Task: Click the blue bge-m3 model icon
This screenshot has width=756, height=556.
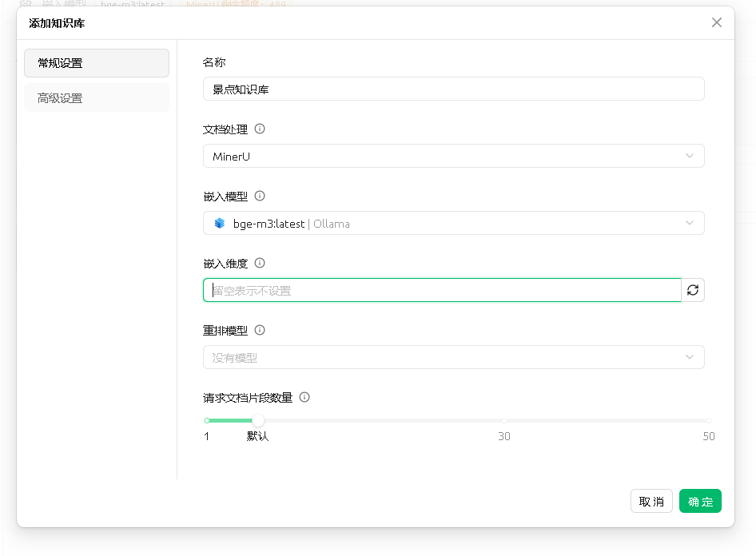Action: pyautogui.click(x=220, y=223)
